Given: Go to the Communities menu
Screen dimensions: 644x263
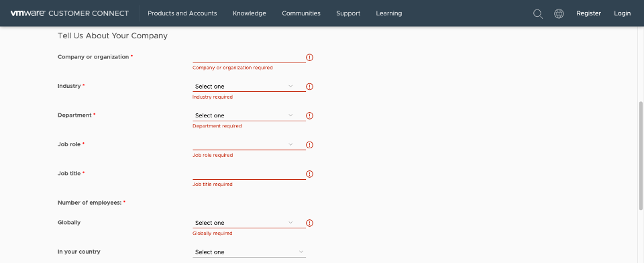Looking at the screenshot, I should click(x=301, y=13).
